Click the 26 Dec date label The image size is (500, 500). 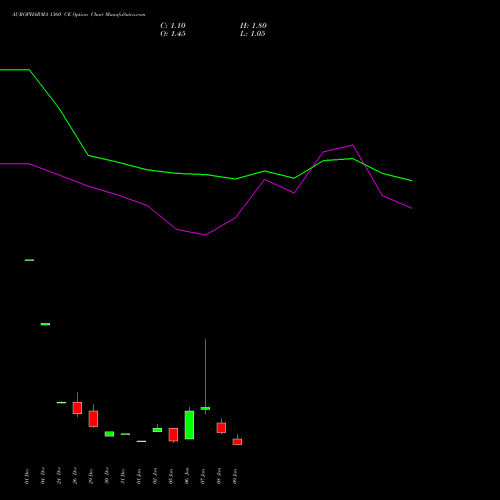click(75, 476)
